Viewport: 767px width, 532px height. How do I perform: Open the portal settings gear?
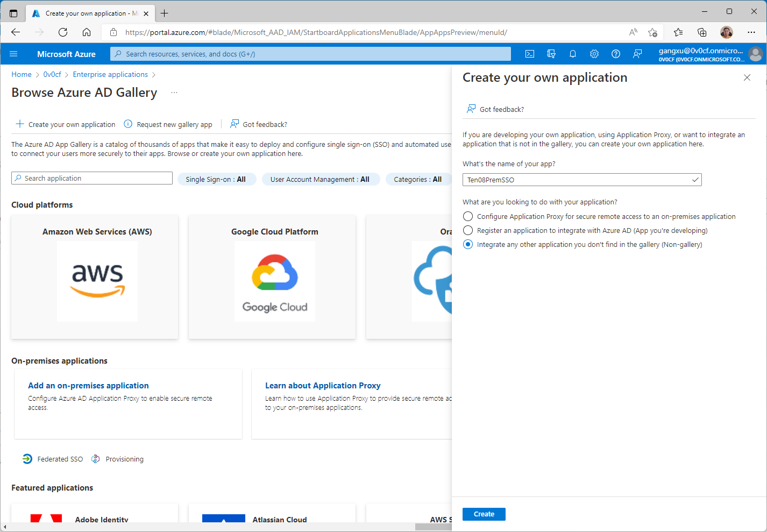coord(594,54)
